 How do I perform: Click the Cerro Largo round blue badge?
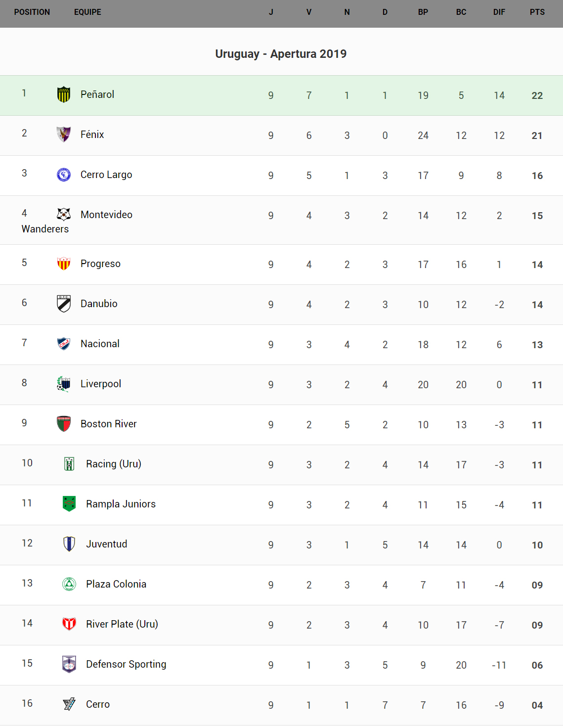point(64,175)
